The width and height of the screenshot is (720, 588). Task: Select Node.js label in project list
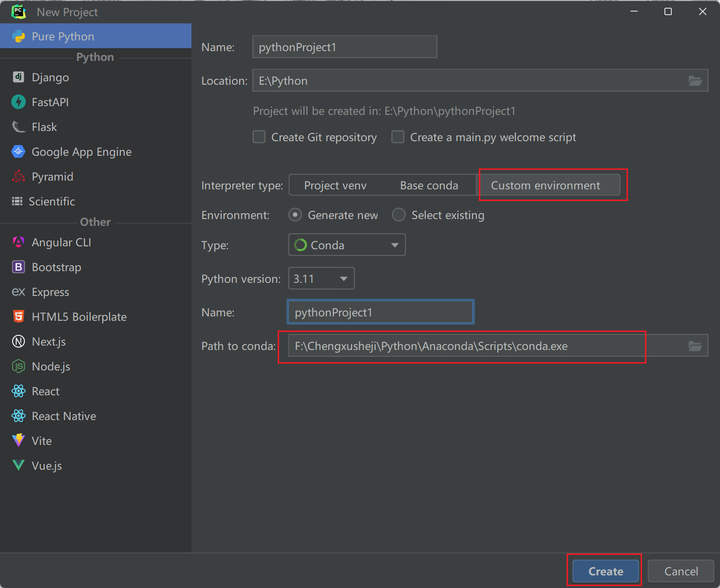[x=51, y=367]
